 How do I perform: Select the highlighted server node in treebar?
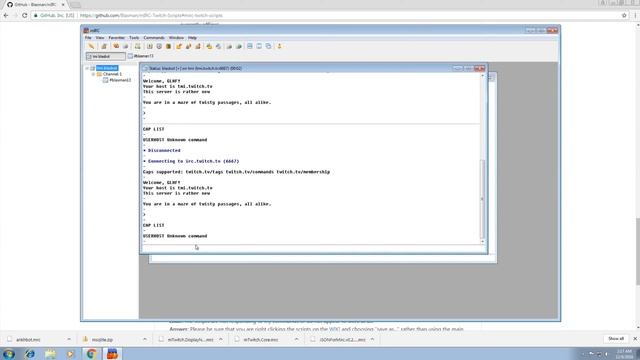point(107,68)
